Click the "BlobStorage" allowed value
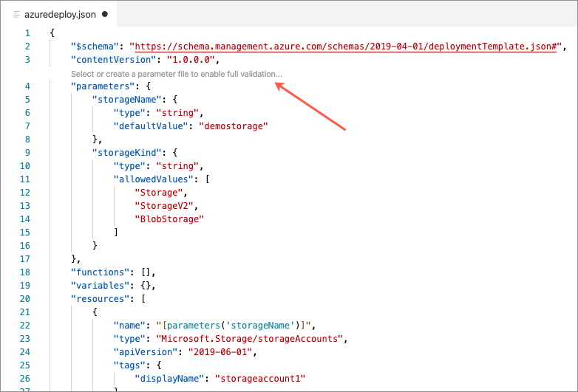578x392 pixels. [x=169, y=219]
